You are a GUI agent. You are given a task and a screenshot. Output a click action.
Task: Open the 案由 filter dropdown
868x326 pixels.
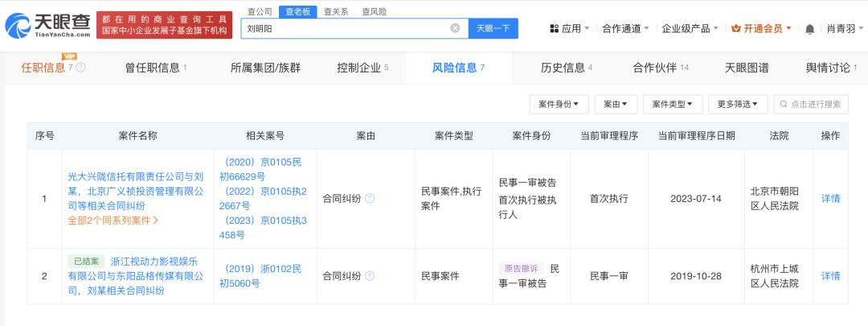pos(616,104)
